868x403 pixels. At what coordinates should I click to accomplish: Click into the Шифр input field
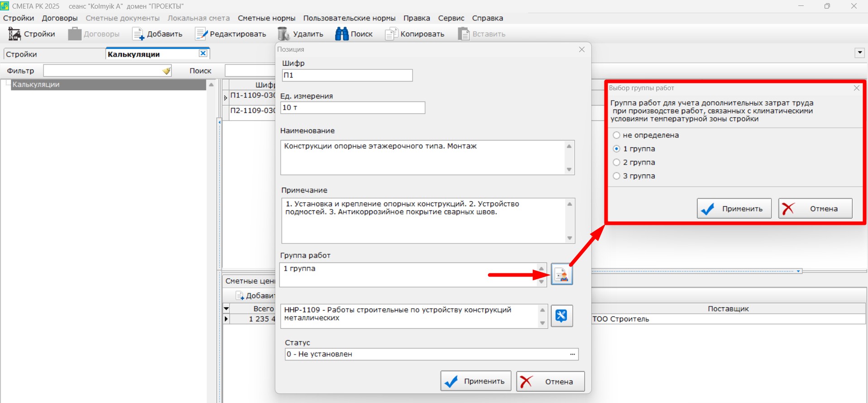347,75
